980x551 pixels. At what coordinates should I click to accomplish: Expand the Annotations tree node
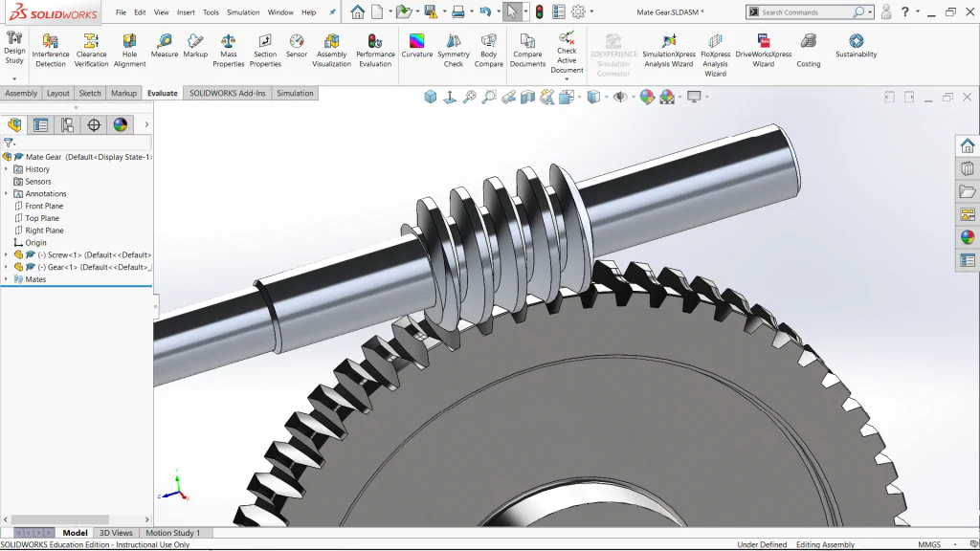pyautogui.click(x=7, y=193)
